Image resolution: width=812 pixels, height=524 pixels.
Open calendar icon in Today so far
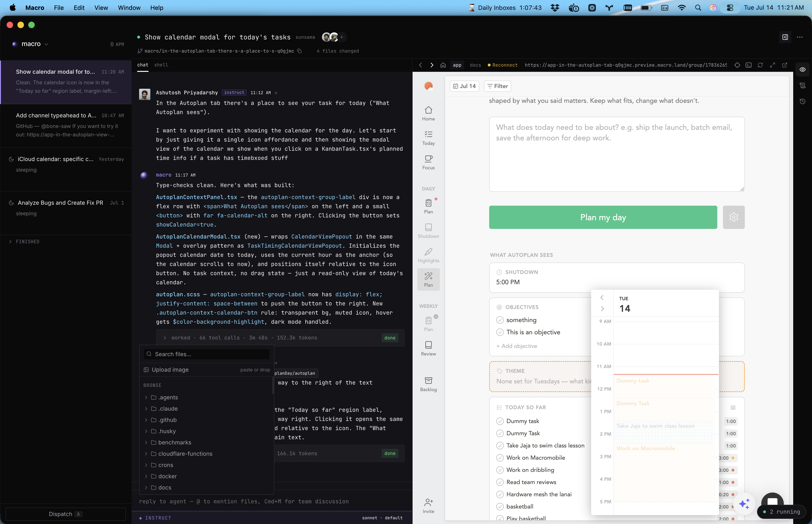point(733,407)
